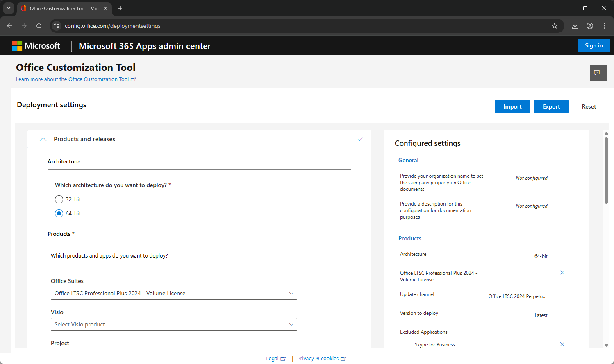The image size is (614, 364).
Task: Click the Export button
Action: [551, 106]
